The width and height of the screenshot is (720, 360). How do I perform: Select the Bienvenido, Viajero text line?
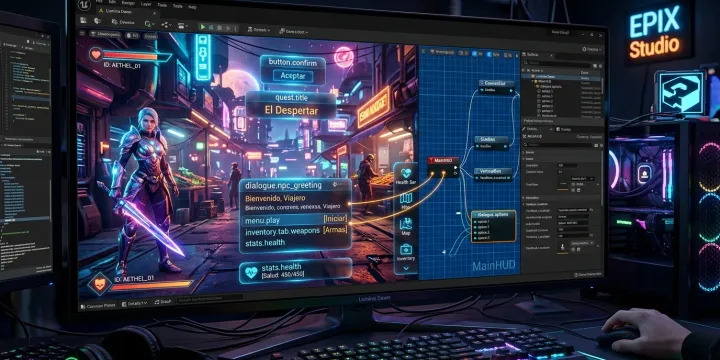(275, 198)
